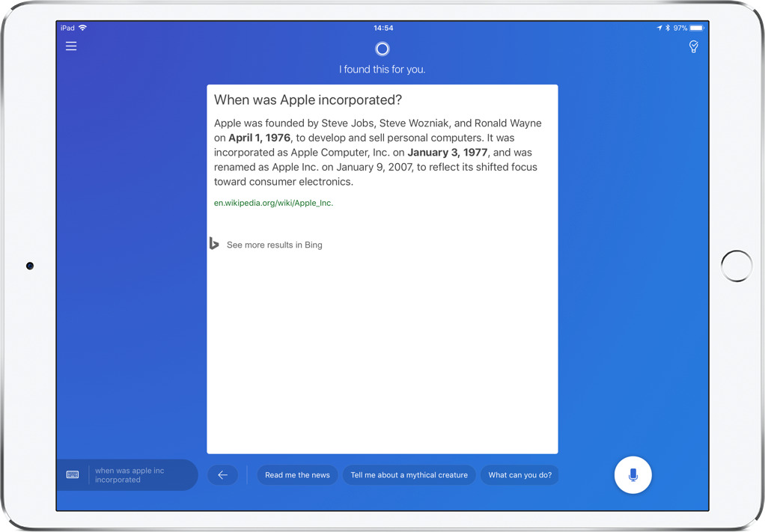Select the 'Read me the news' suggestion
765x532 pixels.
tap(297, 474)
